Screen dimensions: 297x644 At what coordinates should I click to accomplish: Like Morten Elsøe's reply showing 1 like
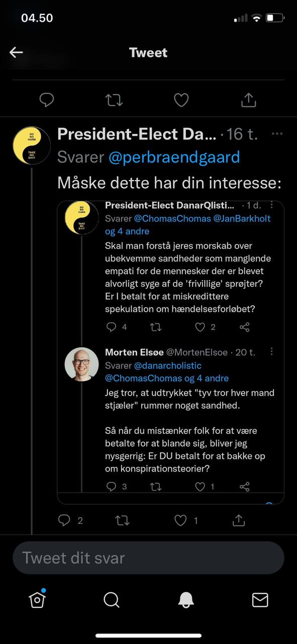click(201, 487)
